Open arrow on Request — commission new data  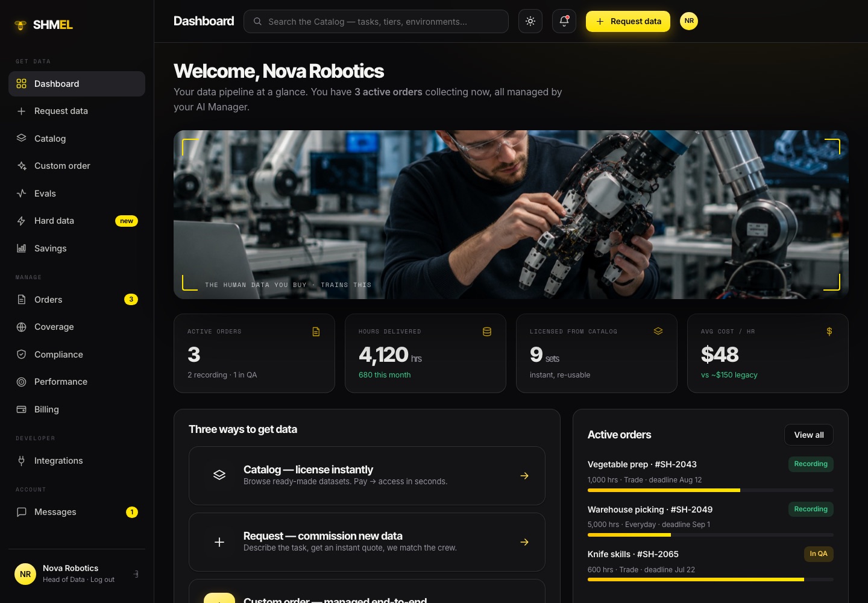(524, 542)
